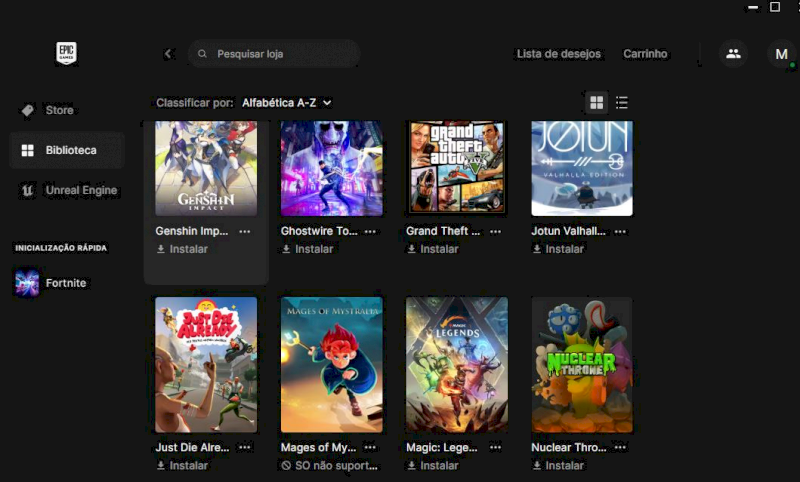Install Ghostwire Tokyo
Viewport: 800px width, 482px height.
308,249
